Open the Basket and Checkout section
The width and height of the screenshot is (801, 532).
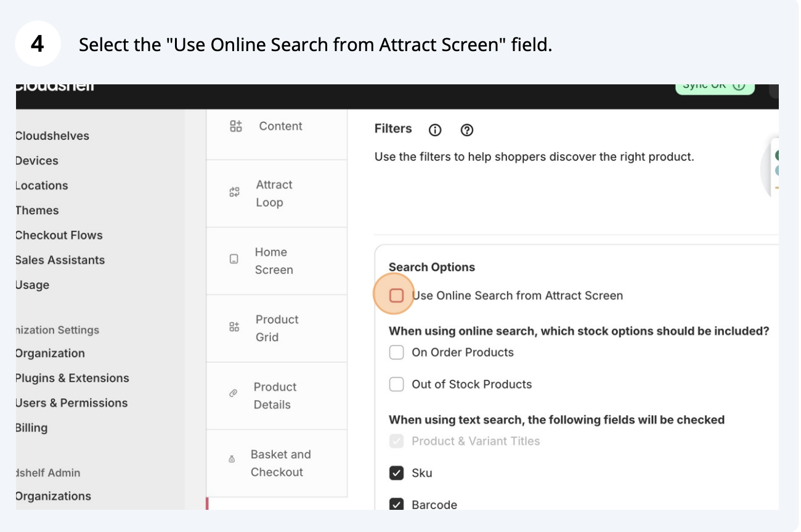277,463
